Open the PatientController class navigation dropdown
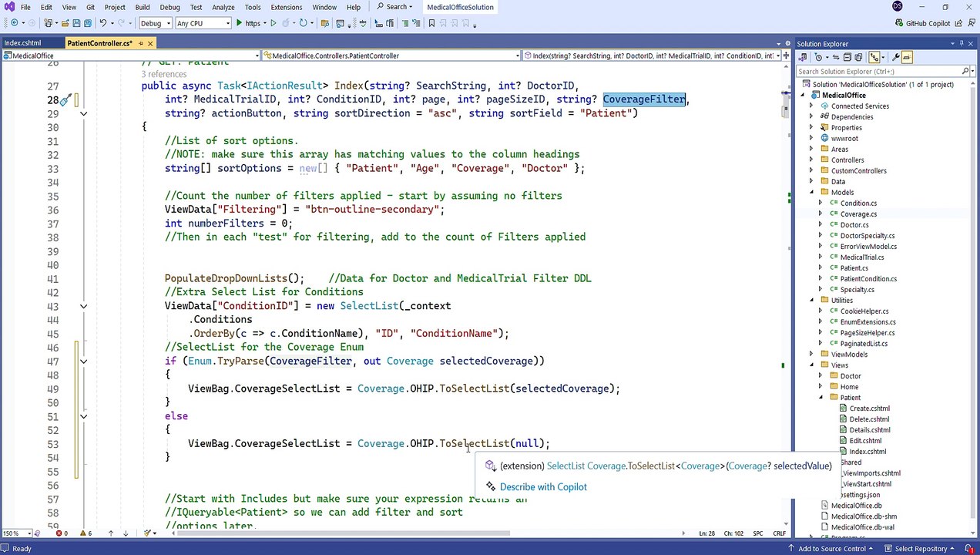Image resolution: width=980 pixels, height=555 pixels. pos(391,55)
